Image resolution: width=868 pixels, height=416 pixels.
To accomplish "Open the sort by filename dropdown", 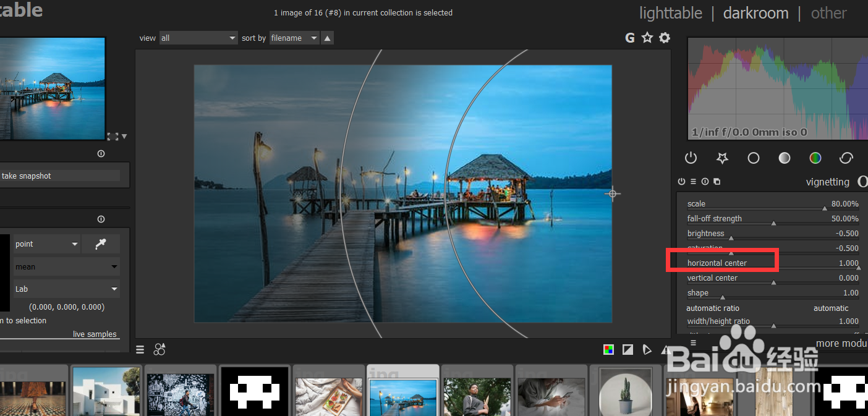I will coord(294,38).
